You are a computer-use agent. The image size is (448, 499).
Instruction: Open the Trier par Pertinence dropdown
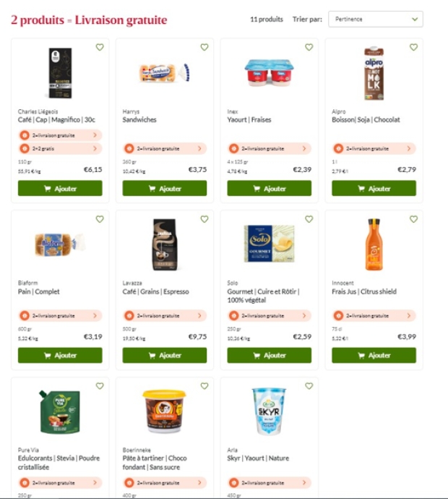click(375, 19)
